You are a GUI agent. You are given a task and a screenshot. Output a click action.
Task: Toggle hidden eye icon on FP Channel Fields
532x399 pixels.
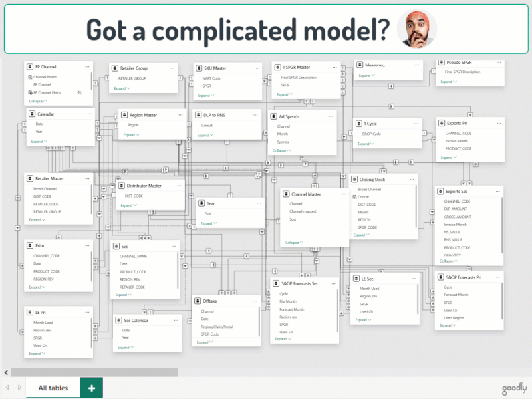coord(80,93)
